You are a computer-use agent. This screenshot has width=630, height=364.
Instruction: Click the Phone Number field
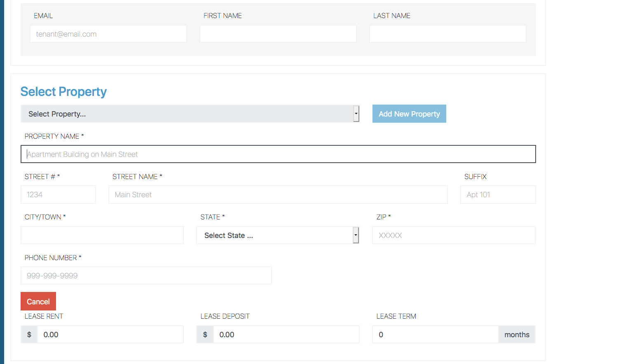pos(146,275)
